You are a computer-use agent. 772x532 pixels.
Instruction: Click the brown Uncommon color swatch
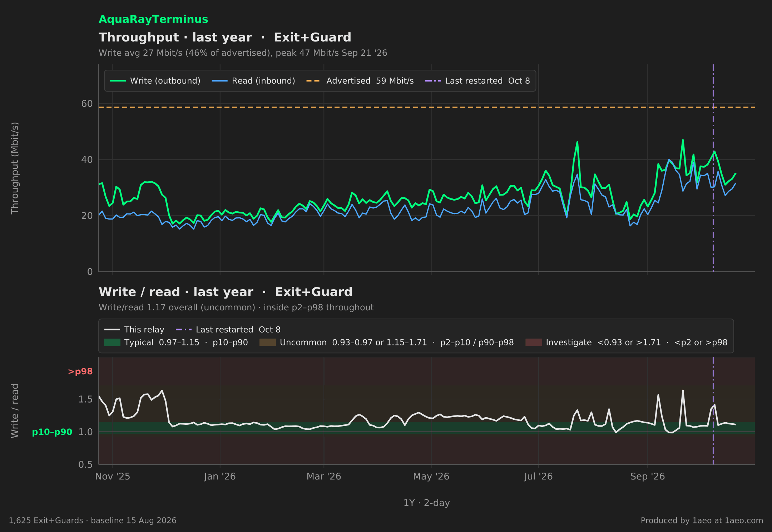[x=268, y=343]
